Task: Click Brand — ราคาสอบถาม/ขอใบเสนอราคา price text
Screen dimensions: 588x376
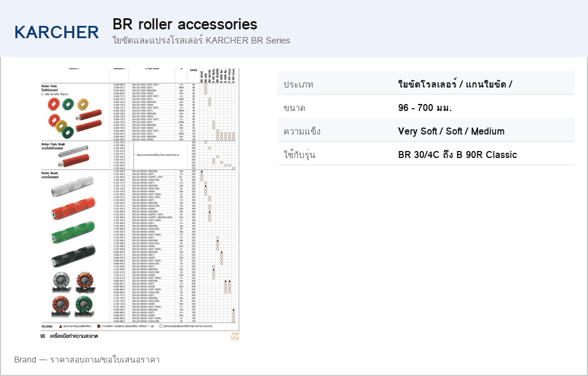Action: point(87,360)
